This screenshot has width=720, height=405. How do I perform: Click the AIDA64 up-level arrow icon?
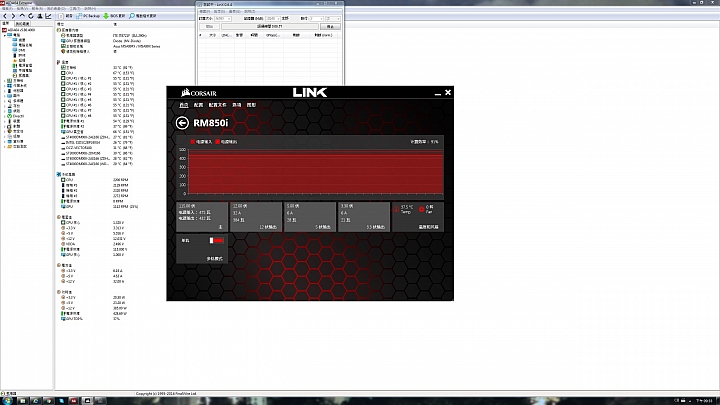click(22, 16)
